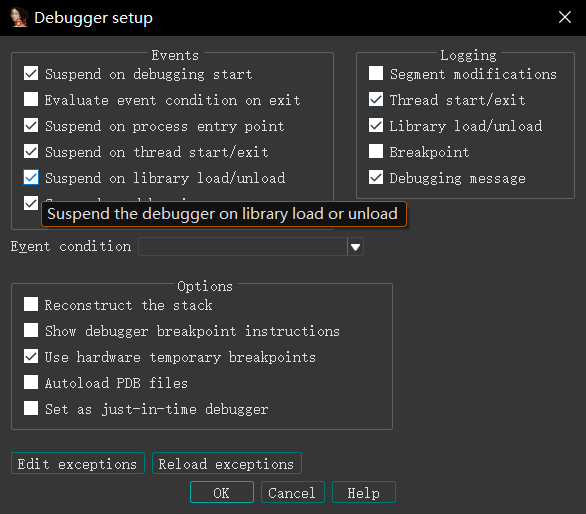Disable Use hardware temporary breakpoints
Image resolution: width=586 pixels, height=514 pixels.
tap(31, 356)
